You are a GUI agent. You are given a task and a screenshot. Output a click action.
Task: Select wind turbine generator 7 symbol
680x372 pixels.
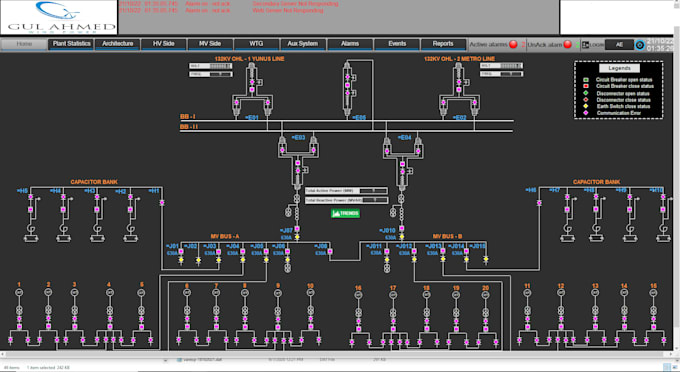pos(216,293)
